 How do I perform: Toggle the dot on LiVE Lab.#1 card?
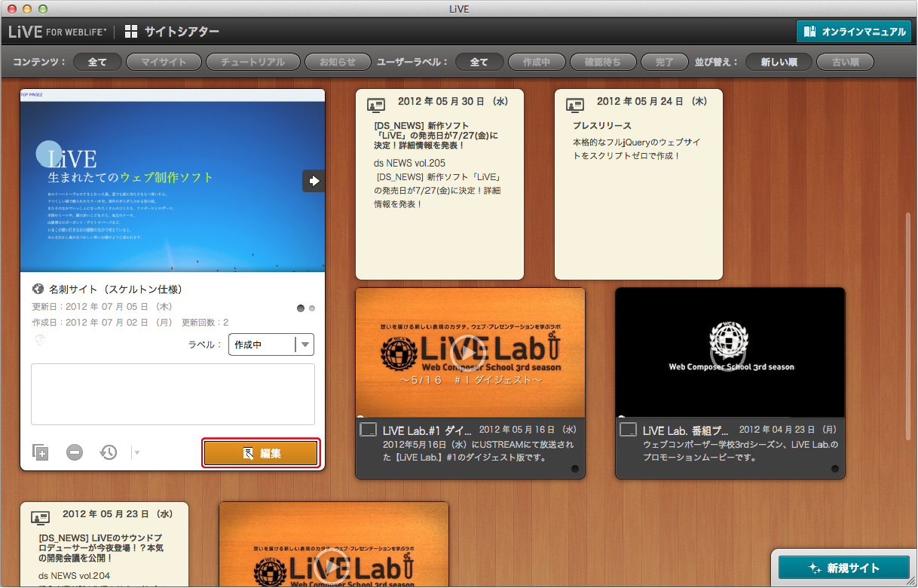574,469
